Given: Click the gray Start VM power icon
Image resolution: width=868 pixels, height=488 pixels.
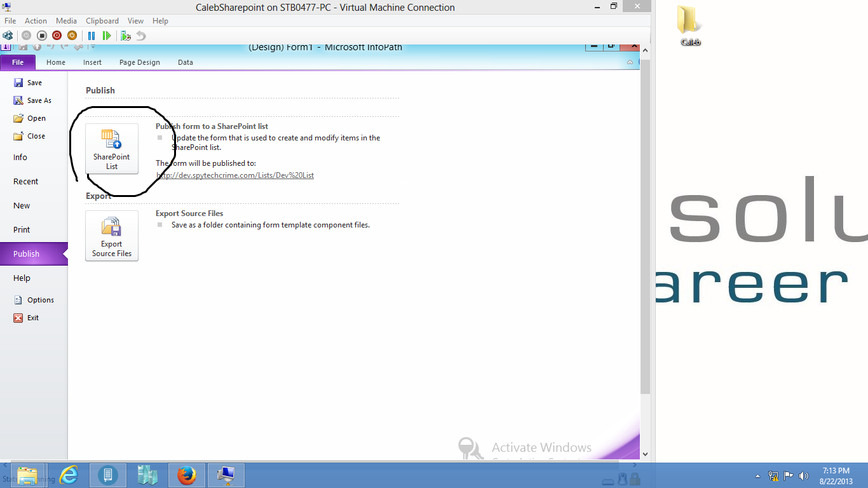Looking at the screenshot, I should point(26,36).
